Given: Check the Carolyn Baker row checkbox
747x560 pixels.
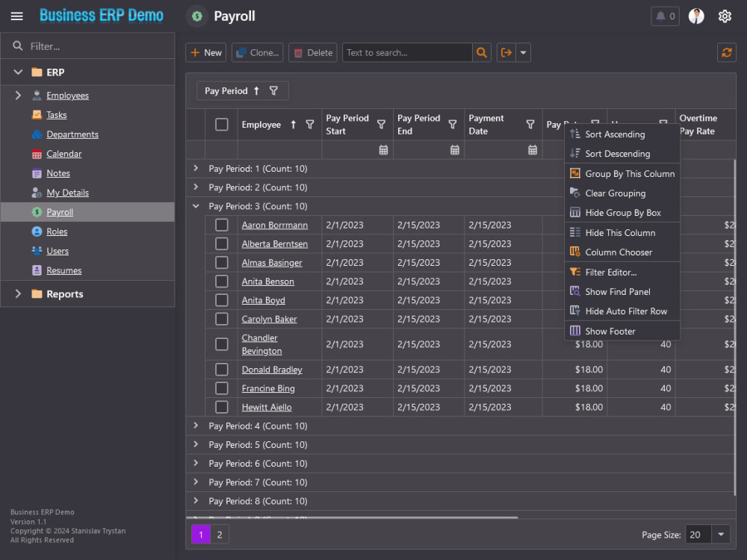Looking at the screenshot, I should (222, 319).
